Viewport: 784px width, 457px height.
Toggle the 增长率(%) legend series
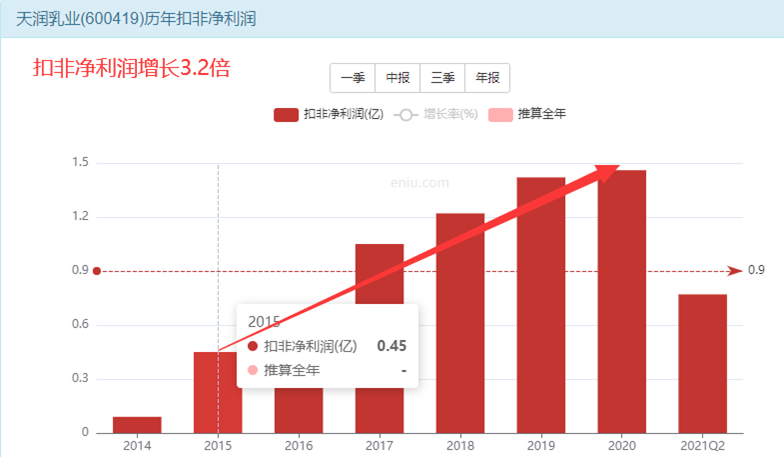pos(436,114)
